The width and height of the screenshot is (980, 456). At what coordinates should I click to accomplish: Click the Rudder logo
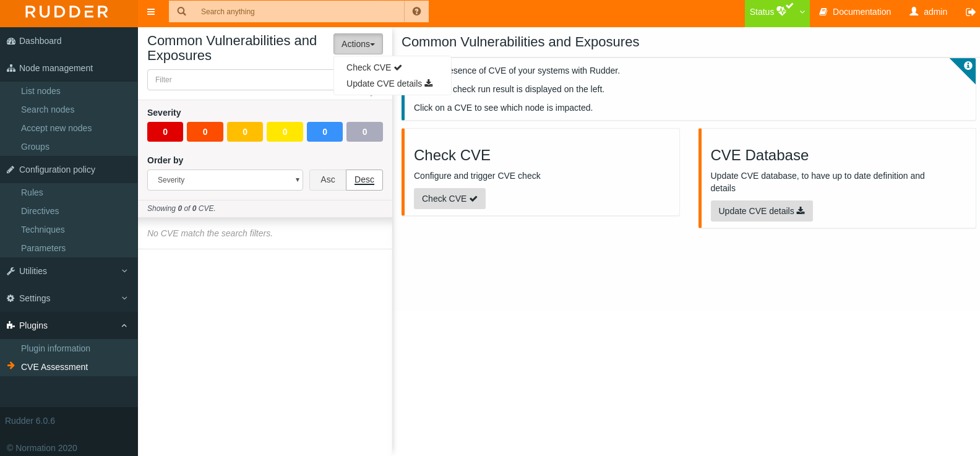67,12
